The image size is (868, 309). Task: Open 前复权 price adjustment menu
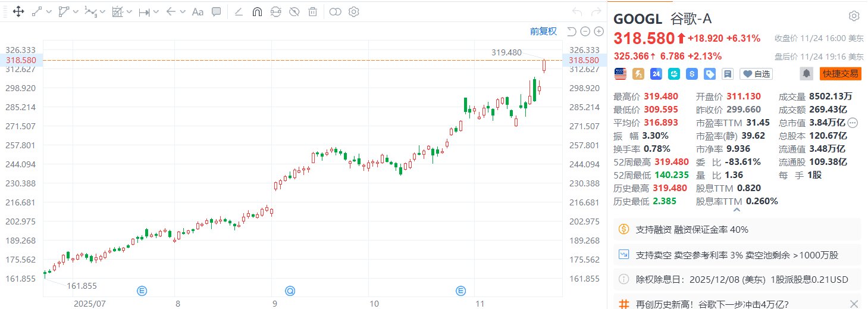pyautogui.click(x=543, y=32)
